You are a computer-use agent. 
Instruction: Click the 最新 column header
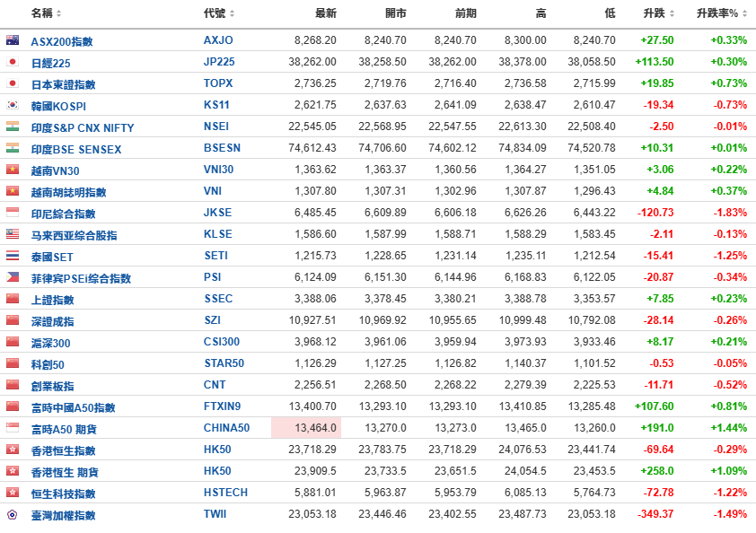pos(326,13)
